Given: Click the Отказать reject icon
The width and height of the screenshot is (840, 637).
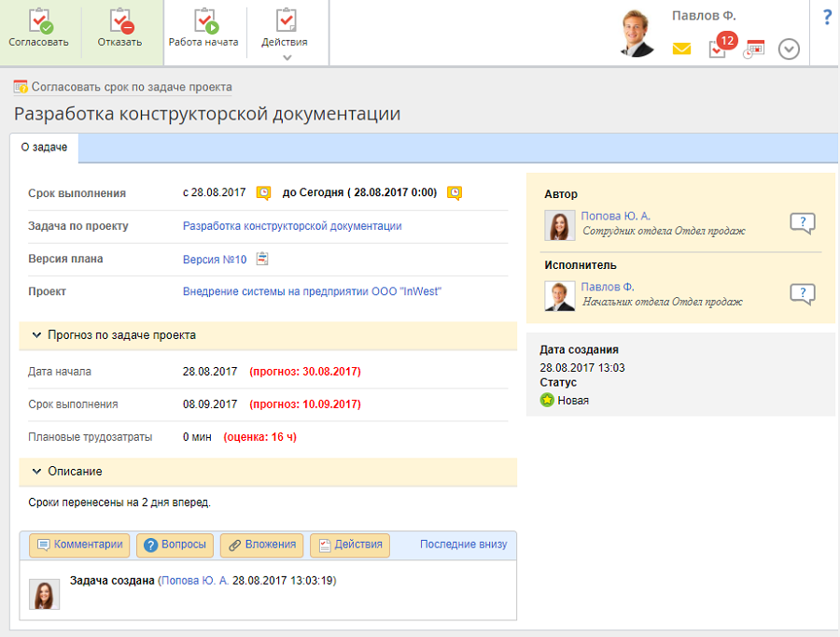Looking at the screenshot, I should pos(119,21).
